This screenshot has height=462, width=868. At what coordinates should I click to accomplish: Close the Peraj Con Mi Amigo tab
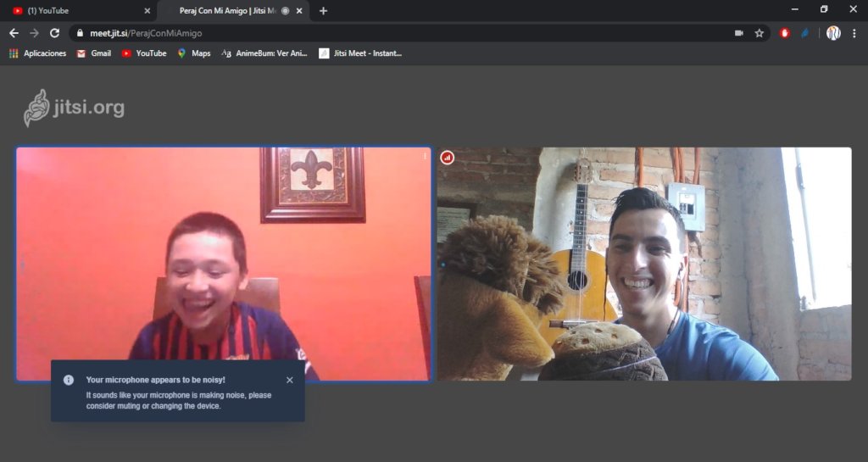[299, 10]
